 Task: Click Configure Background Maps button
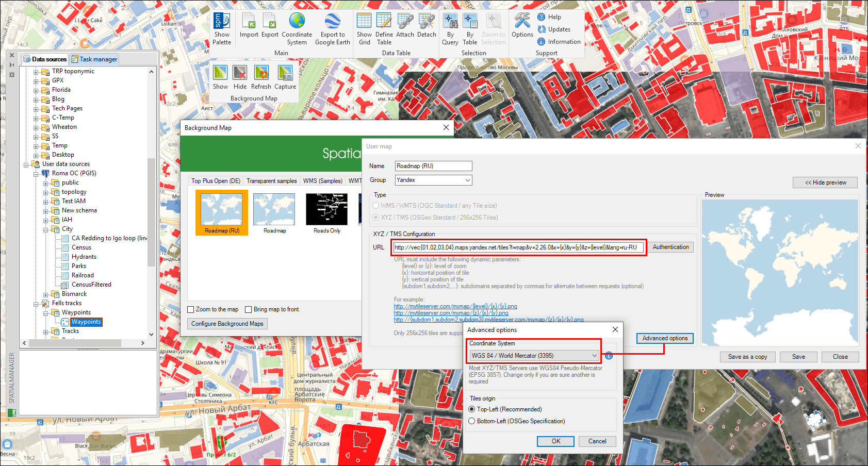227,324
